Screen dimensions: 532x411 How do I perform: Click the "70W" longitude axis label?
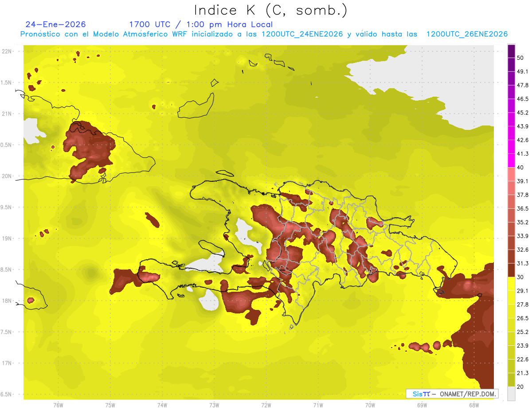click(370, 405)
